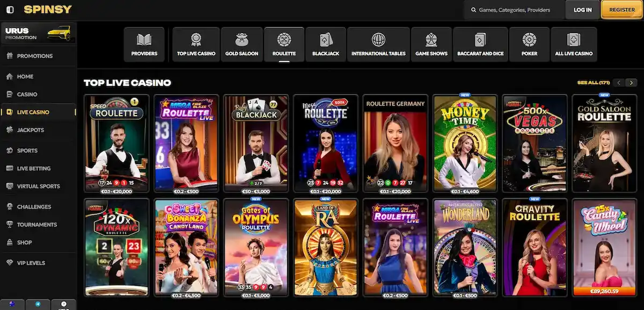Image resolution: width=644 pixels, height=310 pixels.
Task: Open Sports in the sidebar
Action: pos(27,150)
